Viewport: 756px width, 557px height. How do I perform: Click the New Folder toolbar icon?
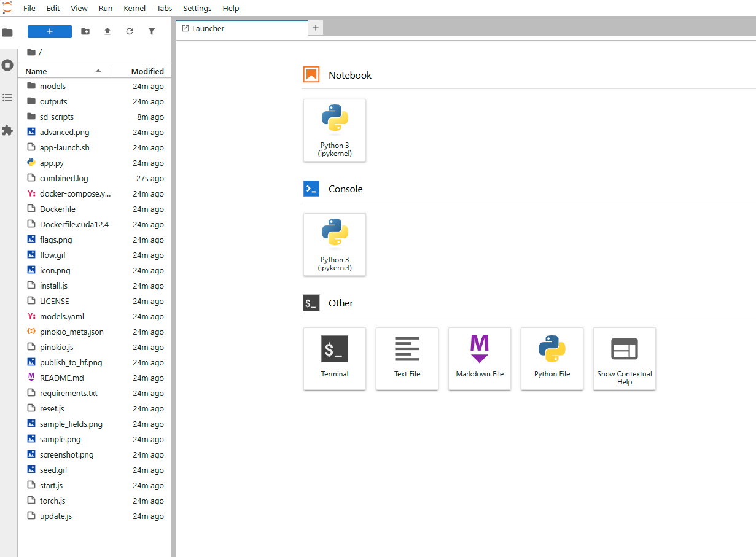85,31
